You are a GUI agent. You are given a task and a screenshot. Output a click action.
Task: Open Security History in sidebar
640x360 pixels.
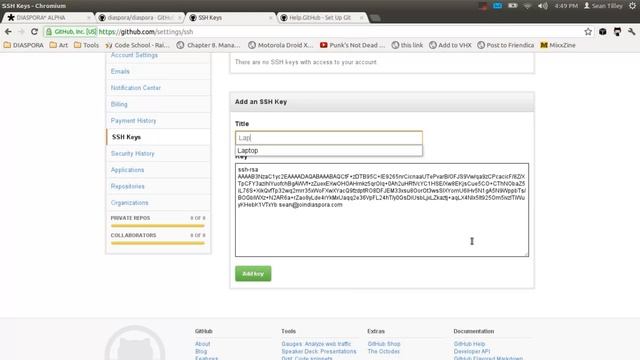coord(132,153)
